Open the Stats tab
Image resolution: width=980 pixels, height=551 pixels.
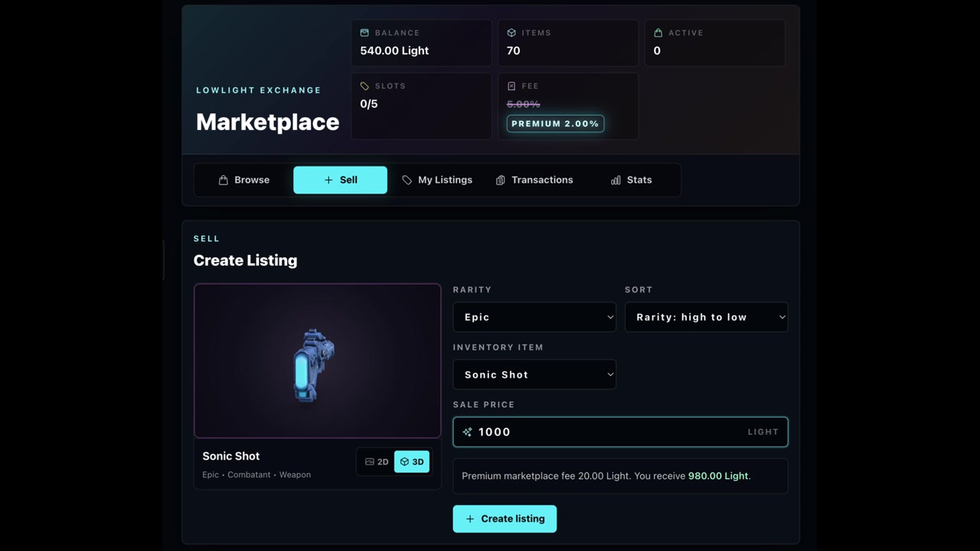pyautogui.click(x=632, y=180)
